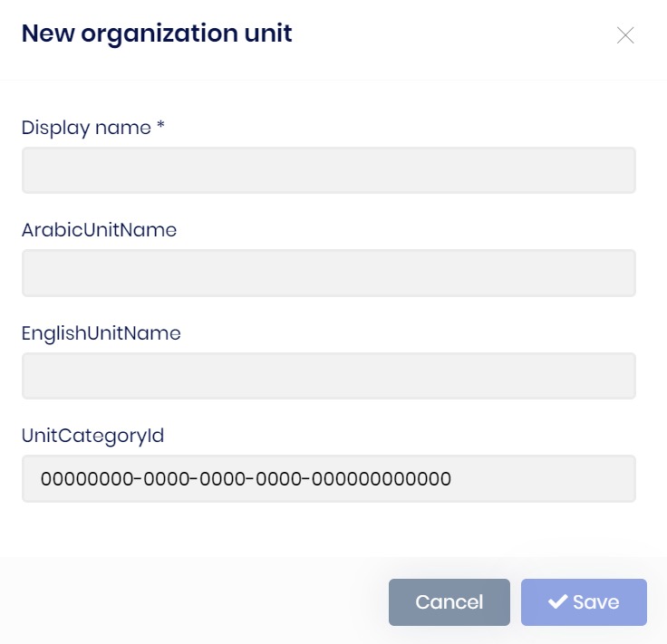Click the UnitCategoryId input field
The height and width of the screenshot is (644, 667).
coord(328,478)
